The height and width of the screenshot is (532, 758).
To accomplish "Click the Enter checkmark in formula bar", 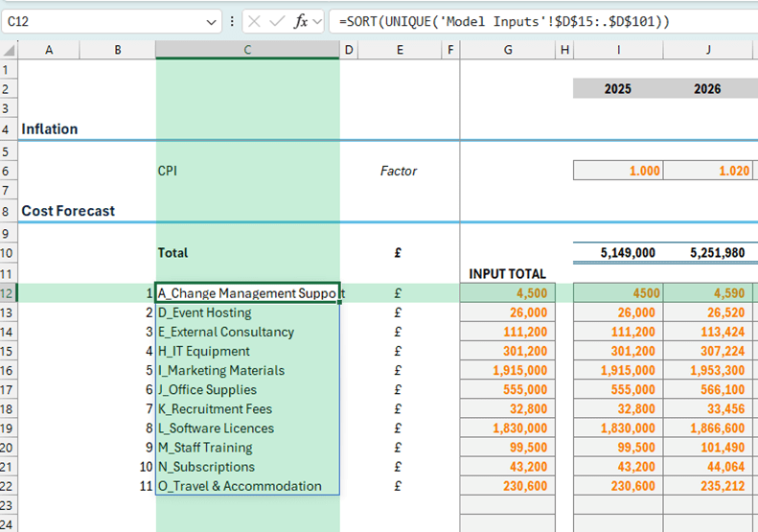I will 278,21.
